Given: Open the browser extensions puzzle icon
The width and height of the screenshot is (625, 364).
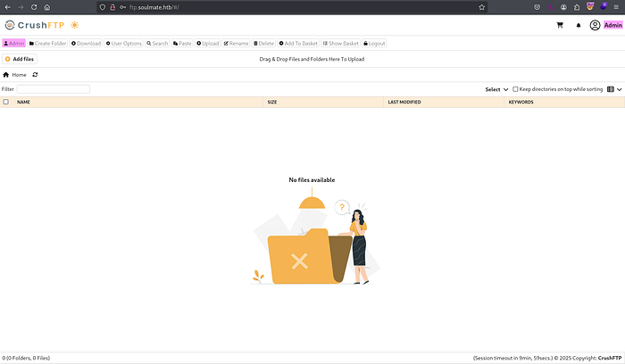Looking at the screenshot, I should pyautogui.click(x=577, y=7).
